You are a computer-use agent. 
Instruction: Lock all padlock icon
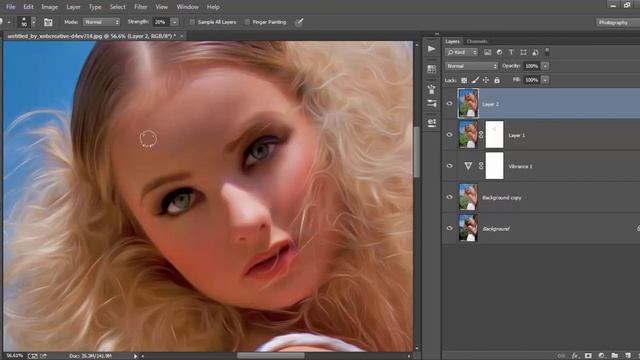pyautogui.click(x=497, y=80)
